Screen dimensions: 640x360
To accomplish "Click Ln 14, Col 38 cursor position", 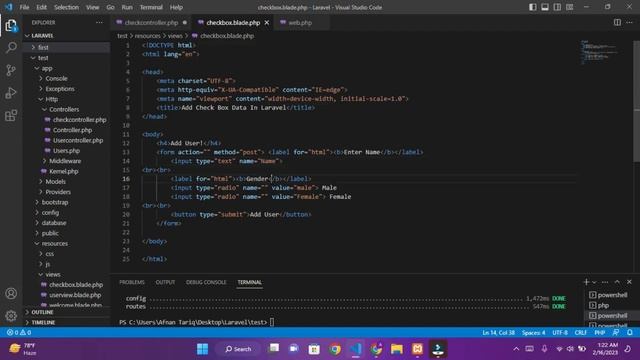I will (x=498, y=332).
